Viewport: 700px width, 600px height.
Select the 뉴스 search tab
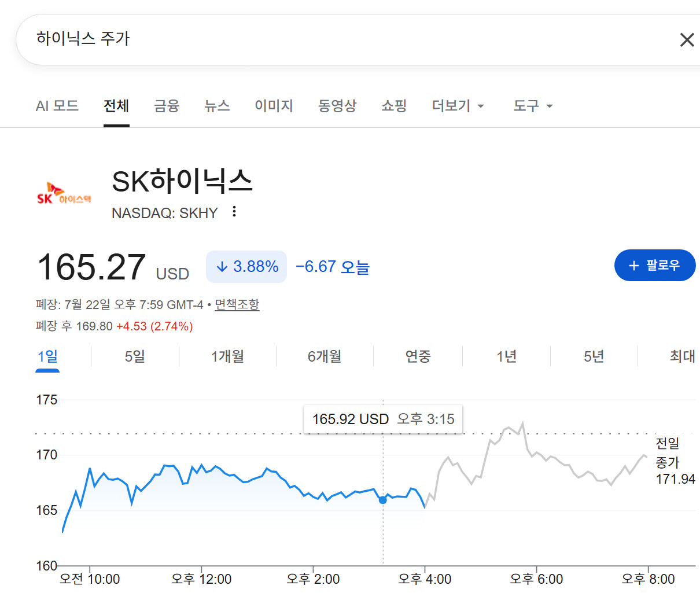217,106
